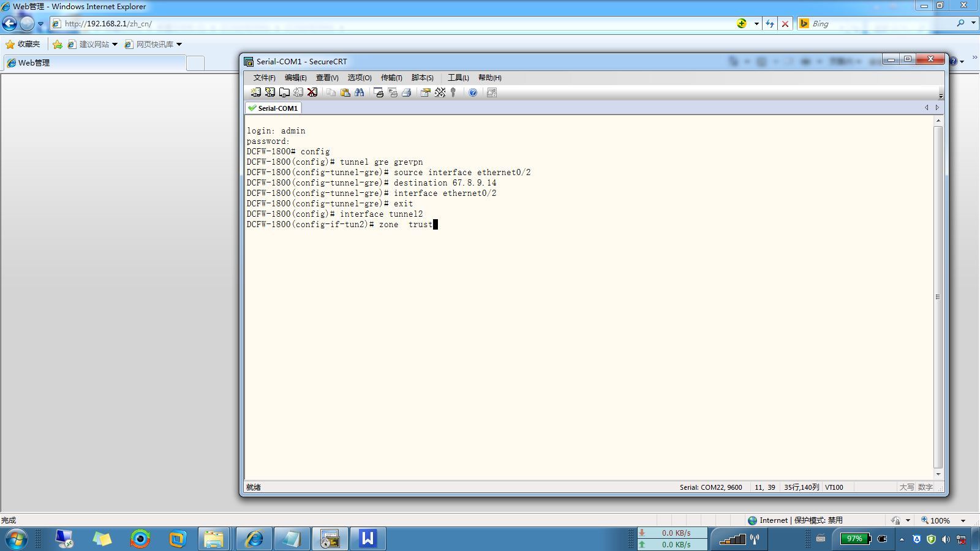Click the Print Selection toolbar icon
This screenshot has height=551, width=980.
[392, 92]
